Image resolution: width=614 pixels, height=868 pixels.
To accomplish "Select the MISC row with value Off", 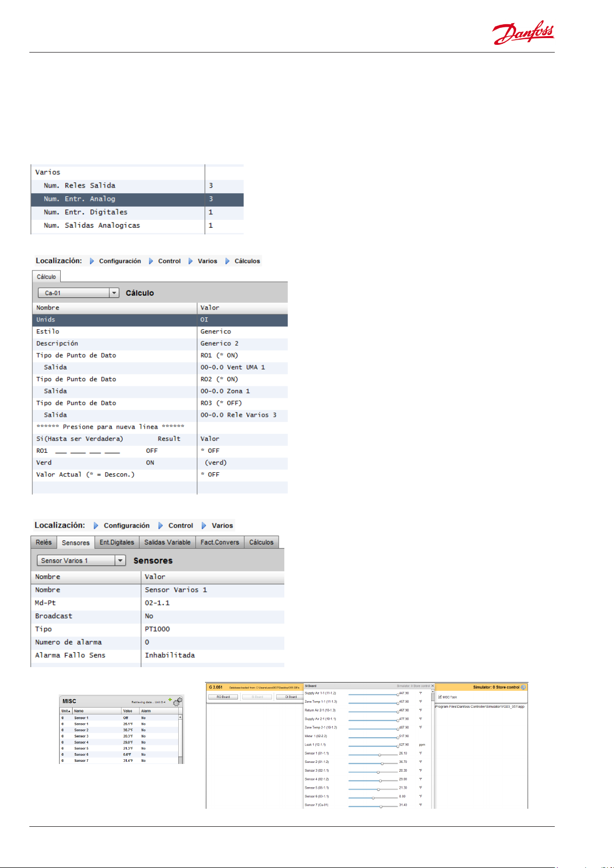I will click(119, 718).
